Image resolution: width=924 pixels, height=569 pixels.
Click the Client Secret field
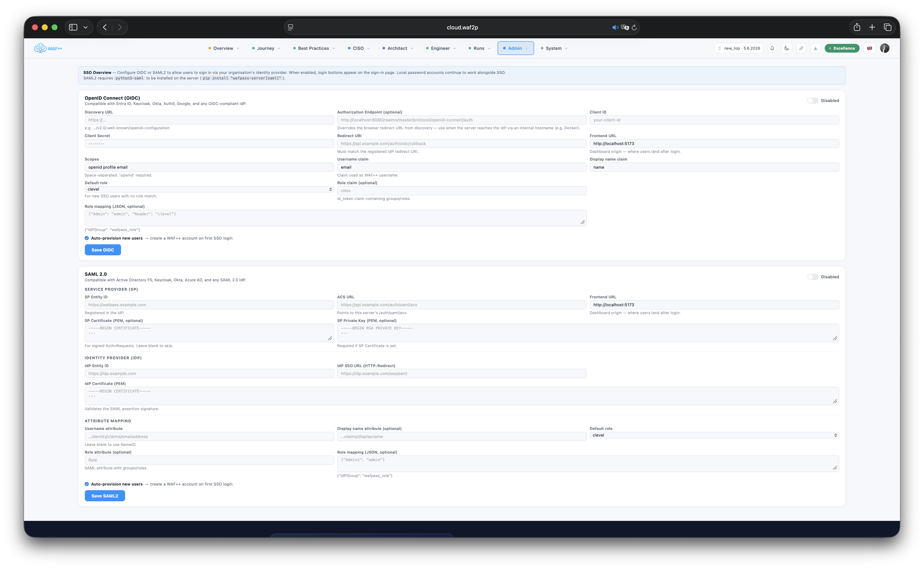tap(209, 144)
